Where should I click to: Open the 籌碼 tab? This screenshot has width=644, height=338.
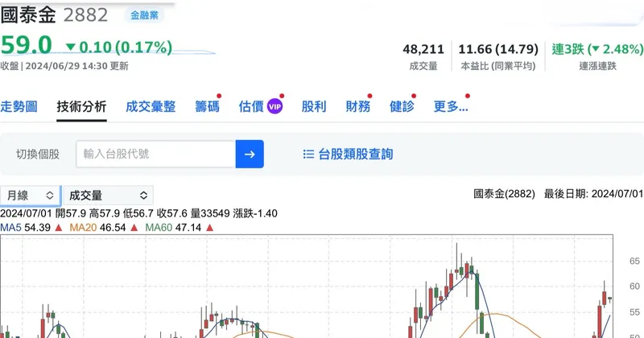(x=207, y=106)
